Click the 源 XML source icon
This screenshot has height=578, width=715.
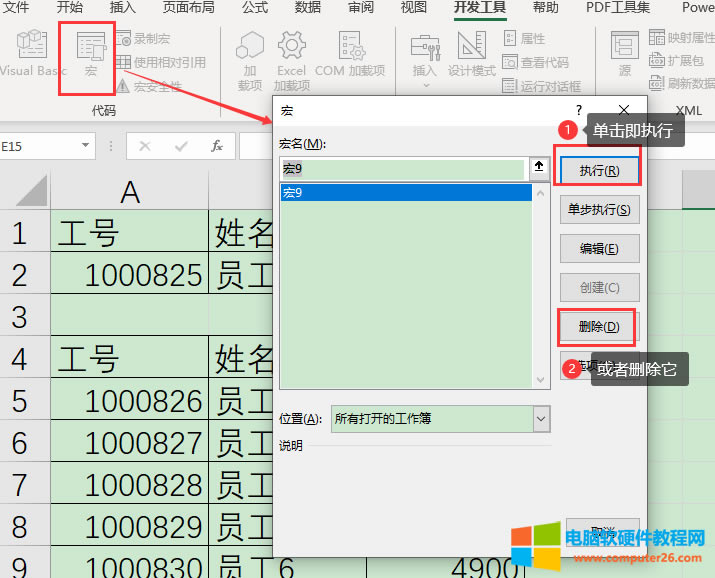pyautogui.click(x=625, y=54)
